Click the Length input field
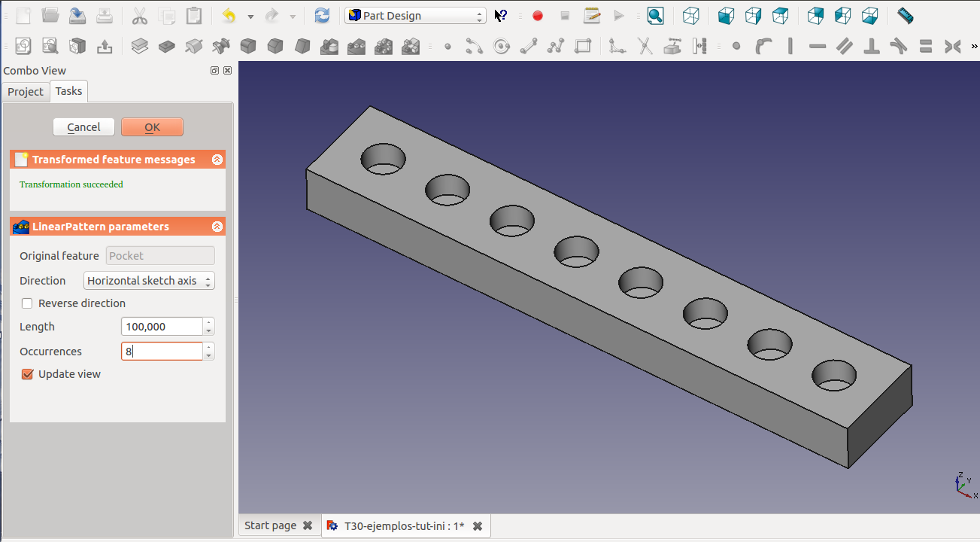Viewport: 980px width, 542px height. click(x=162, y=327)
